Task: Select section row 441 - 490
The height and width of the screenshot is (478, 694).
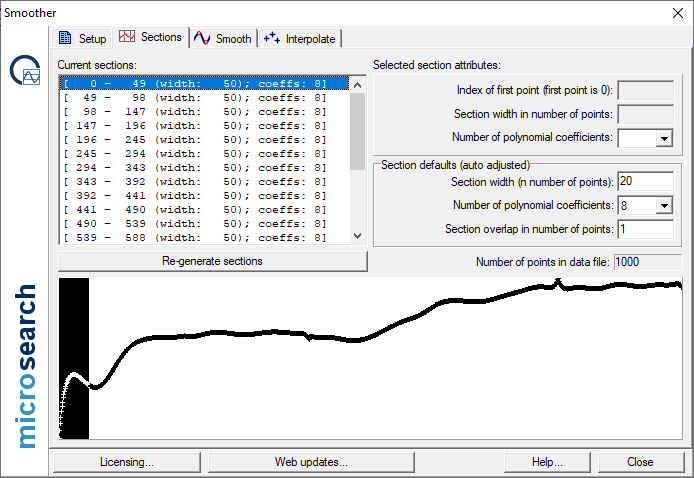Action: (x=204, y=210)
